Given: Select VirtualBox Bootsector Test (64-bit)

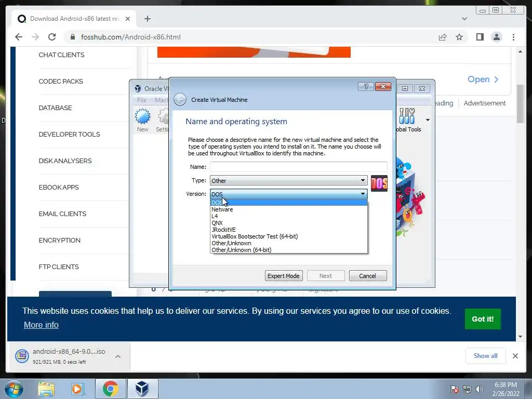Looking at the screenshot, I should pyautogui.click(x=288, y=236).
